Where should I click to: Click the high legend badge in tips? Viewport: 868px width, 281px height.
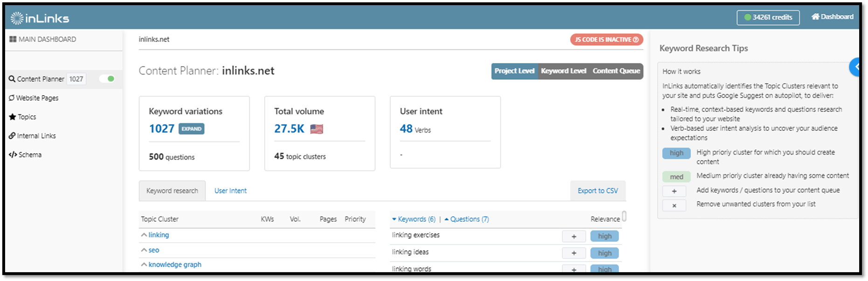click(676, 153)
